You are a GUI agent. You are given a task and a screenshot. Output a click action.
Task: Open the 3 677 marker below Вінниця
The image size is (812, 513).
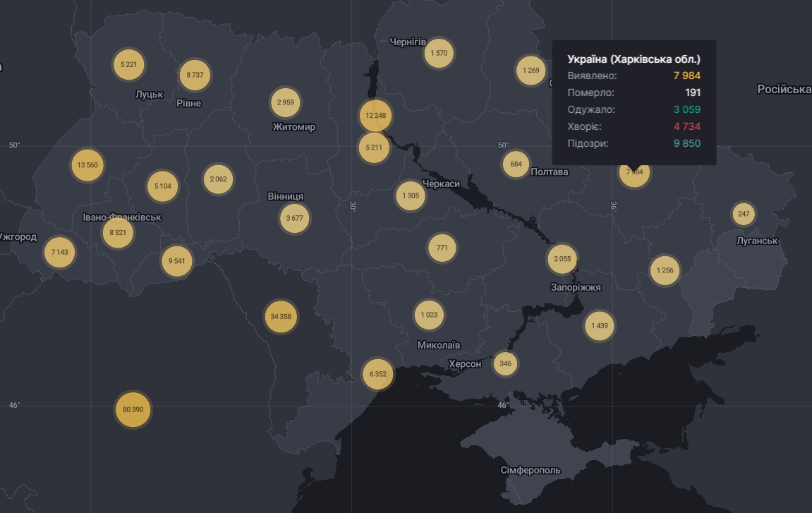click(294, 218)
